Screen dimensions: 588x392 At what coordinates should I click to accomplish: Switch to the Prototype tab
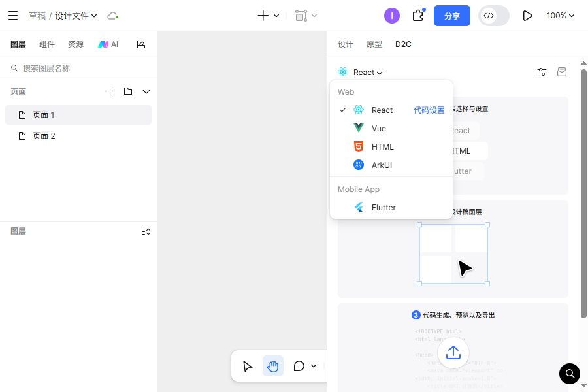pyautogui.click(x=374, y=44)
